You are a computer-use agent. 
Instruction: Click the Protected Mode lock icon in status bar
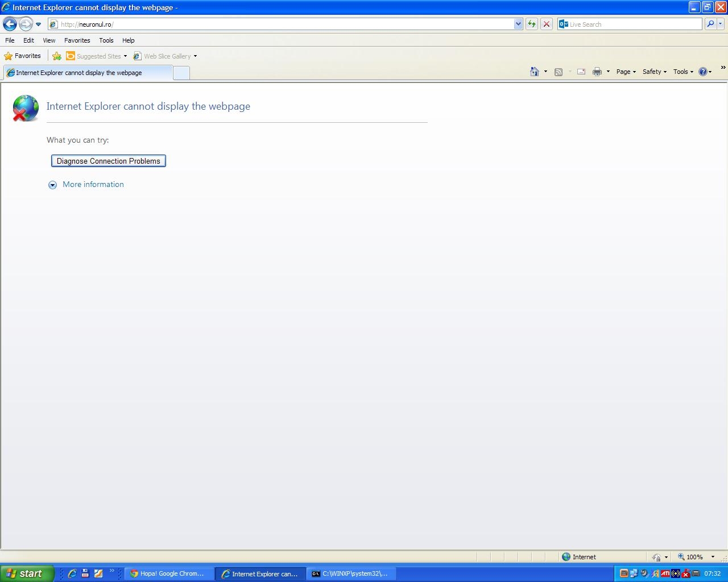click(x=656, y=557)
